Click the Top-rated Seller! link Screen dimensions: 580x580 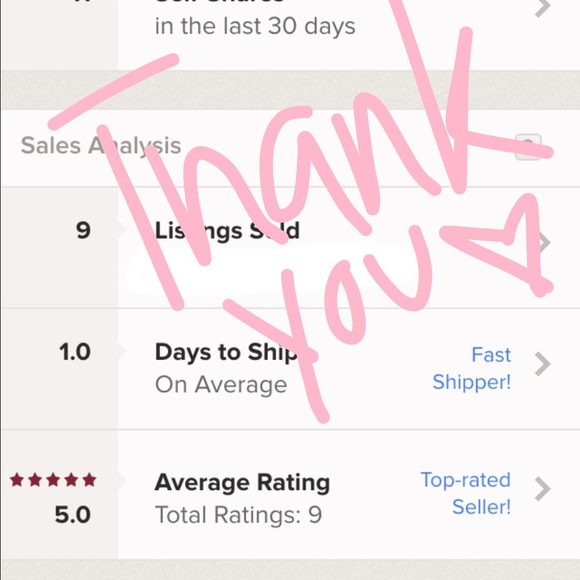pyautogui.click(x=466, y=493)
